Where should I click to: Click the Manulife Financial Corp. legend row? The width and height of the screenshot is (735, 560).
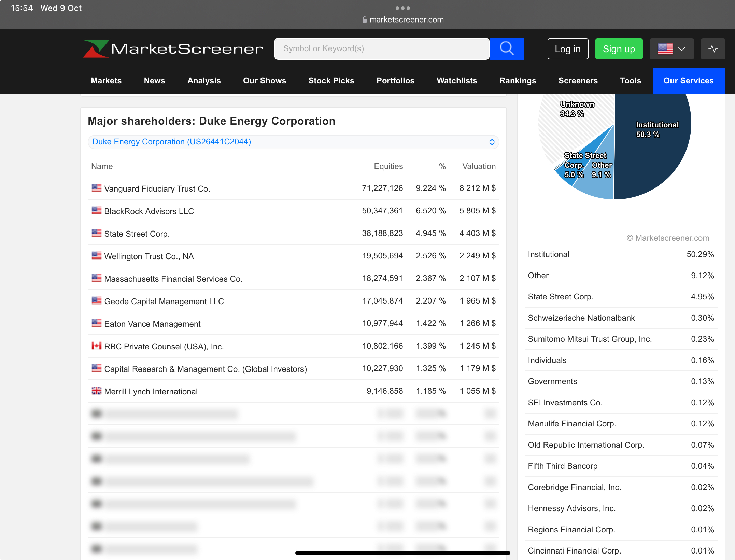621,424
